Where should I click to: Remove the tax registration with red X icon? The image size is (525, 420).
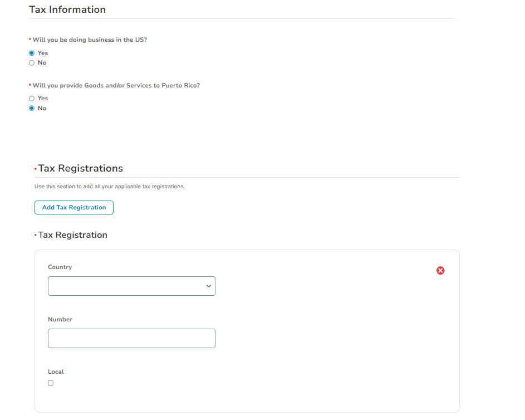click(440, 271)
